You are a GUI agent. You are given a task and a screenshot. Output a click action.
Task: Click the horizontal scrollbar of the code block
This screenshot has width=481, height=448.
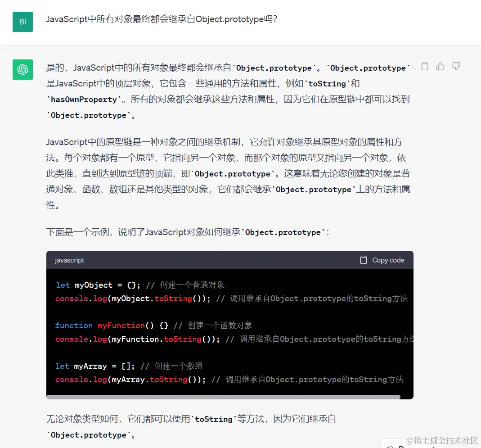(223, 397)
